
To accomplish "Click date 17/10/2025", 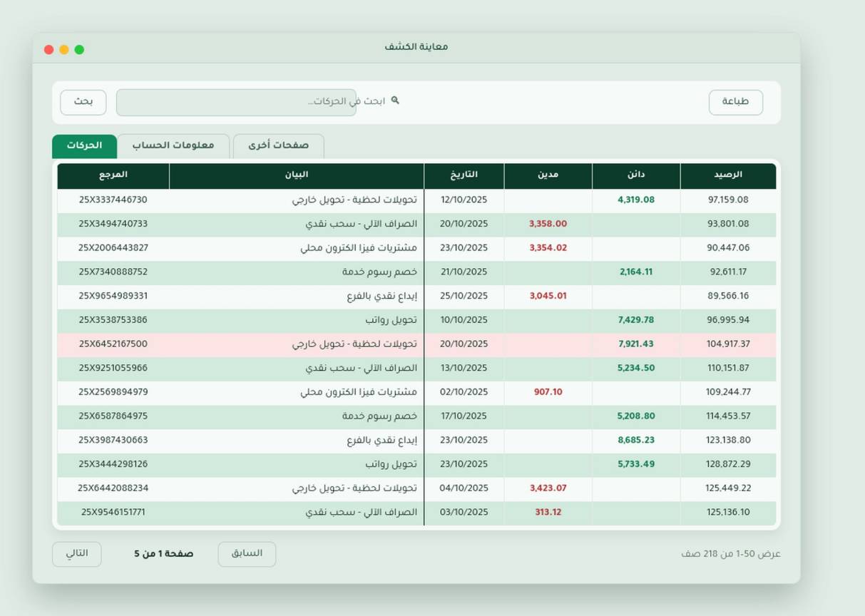I will [464, 416].
